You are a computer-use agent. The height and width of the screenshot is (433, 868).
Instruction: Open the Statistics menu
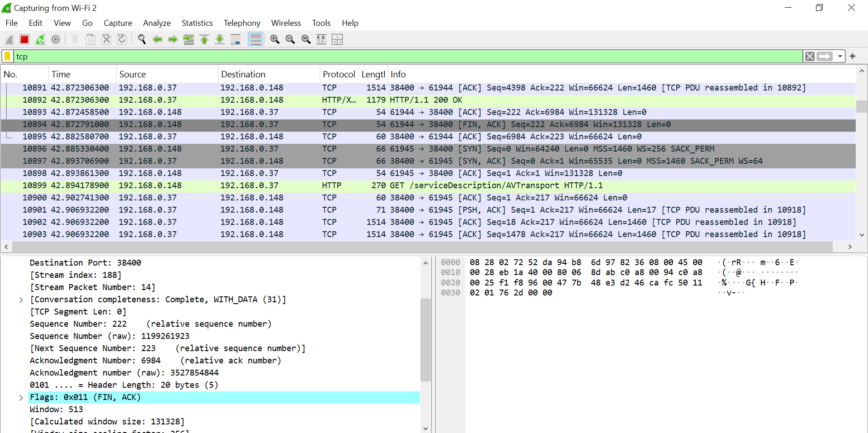pos(197,23)
